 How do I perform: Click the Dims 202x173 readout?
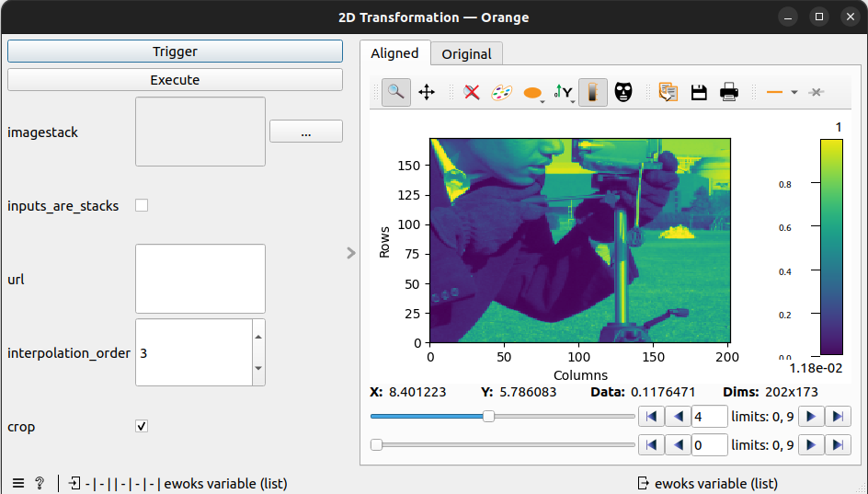pyautogui.click(x=770, y=392)
